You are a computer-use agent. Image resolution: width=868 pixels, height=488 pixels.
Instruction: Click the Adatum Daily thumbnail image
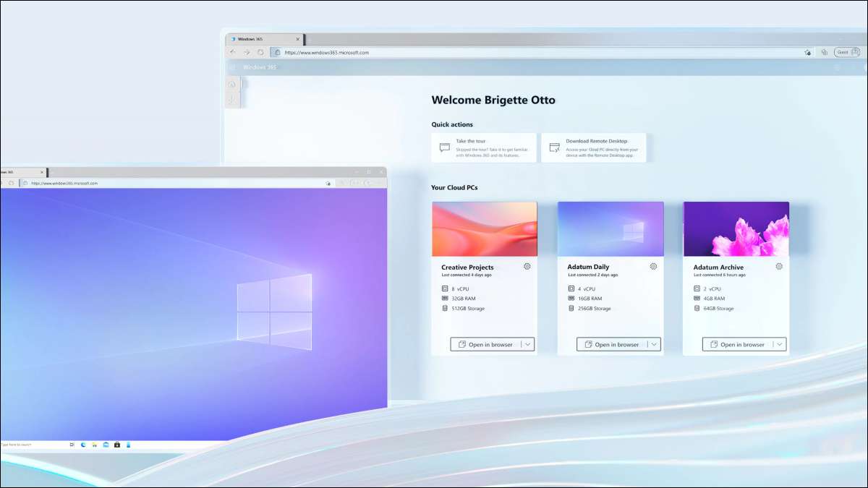coord(610,229)
